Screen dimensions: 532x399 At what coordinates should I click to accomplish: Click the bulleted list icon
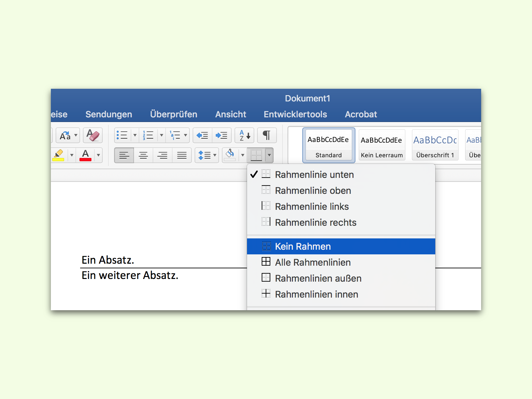[x=122, y=135]
